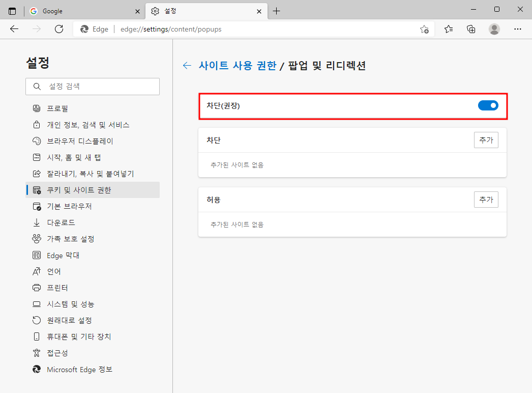Click 추가 next to the 차단 list

pyautogui.click(x=486, y=140)
